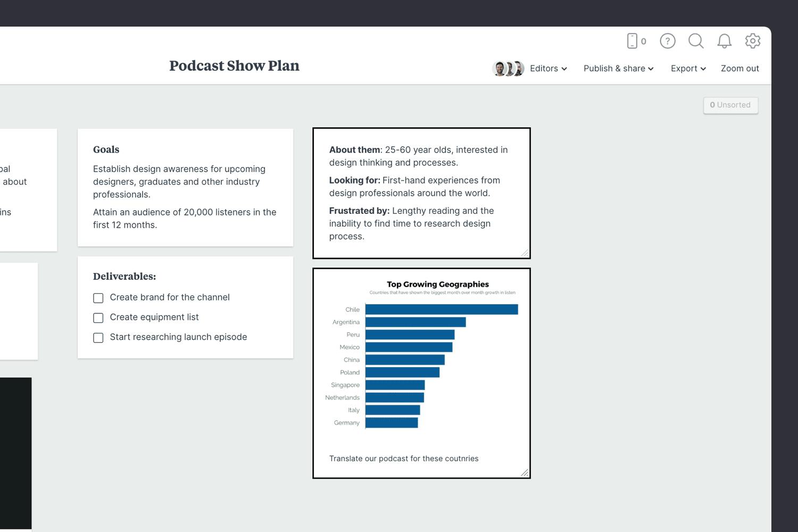Click resize handle on About them card
Viewport: 798px width, 532px height.
(525, 253)
